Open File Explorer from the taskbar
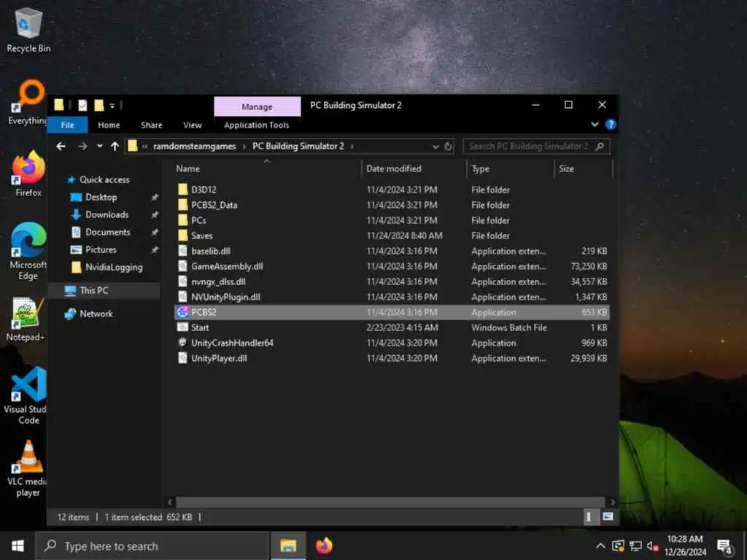The width and height of the screenshot is (747, 560). pos(288,545)
